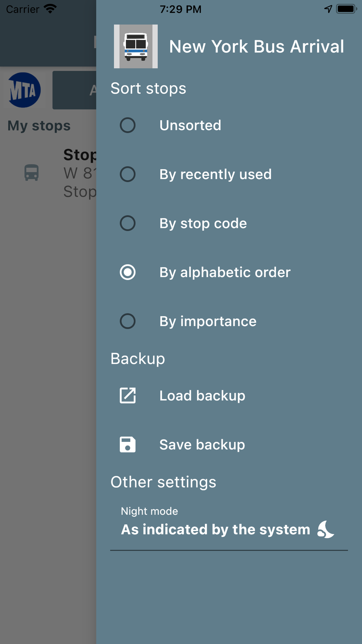The width and height of the screenshot is (362, 644).
Task: Tap the battery icon in status bar
Action: [x=346, y=9]
